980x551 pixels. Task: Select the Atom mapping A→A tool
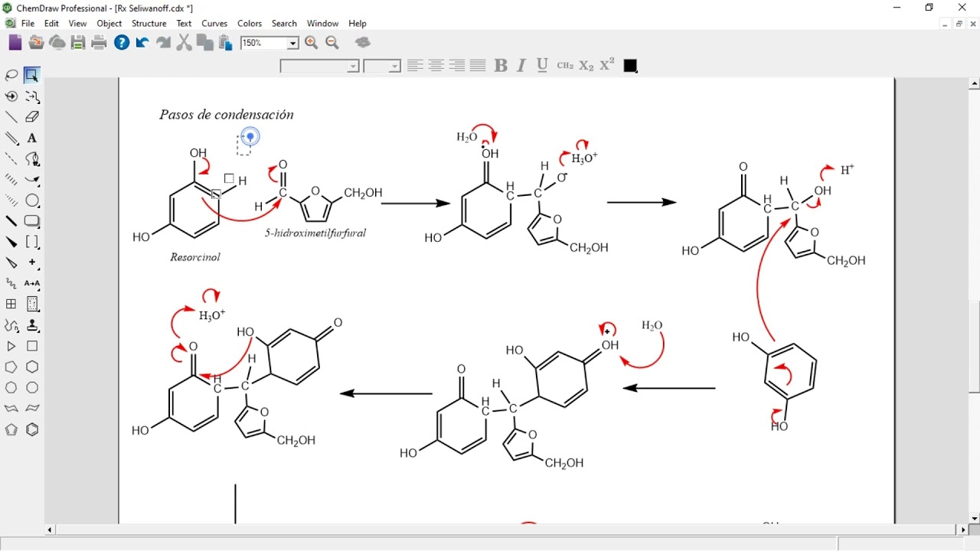click(x=32, y=284)
